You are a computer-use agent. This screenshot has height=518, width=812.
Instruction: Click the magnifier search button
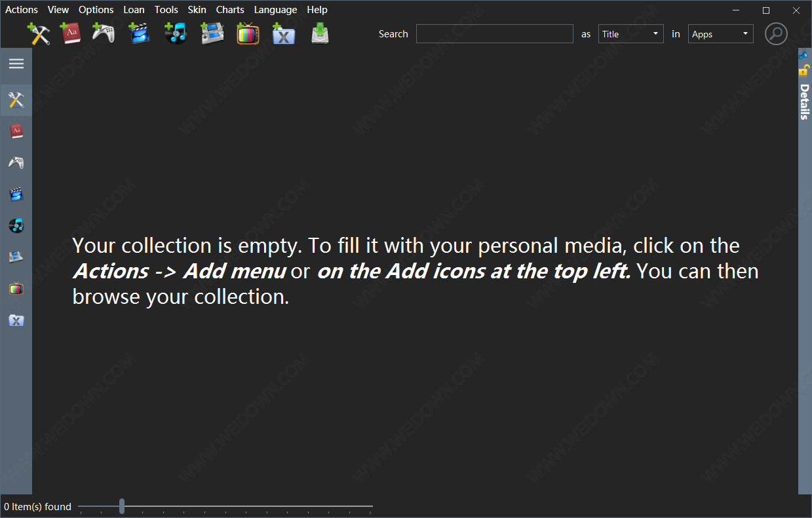pyautogui.click(x=776, y=33)
